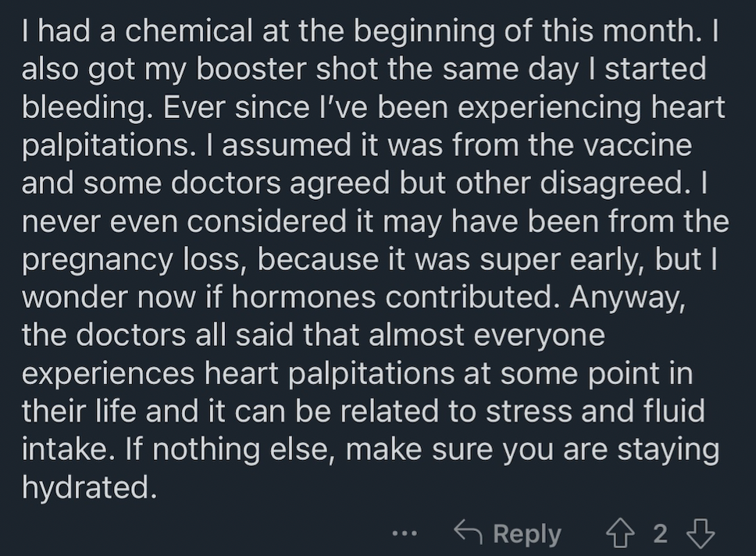Downvote this comment with the down arrow
Viewport: 756px width, 556px height.
pos(700,533)
